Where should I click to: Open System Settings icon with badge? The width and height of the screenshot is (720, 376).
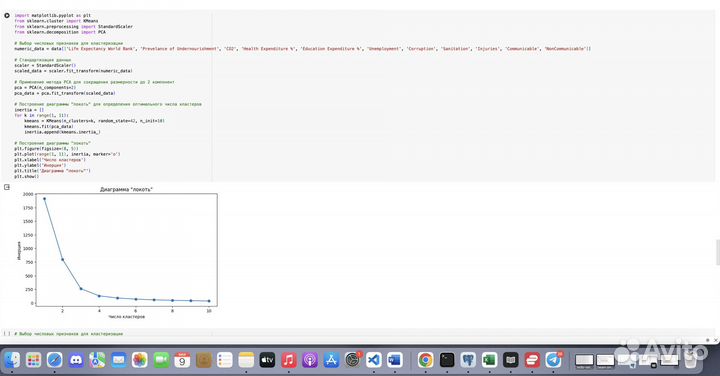click(x=353, y=359)
